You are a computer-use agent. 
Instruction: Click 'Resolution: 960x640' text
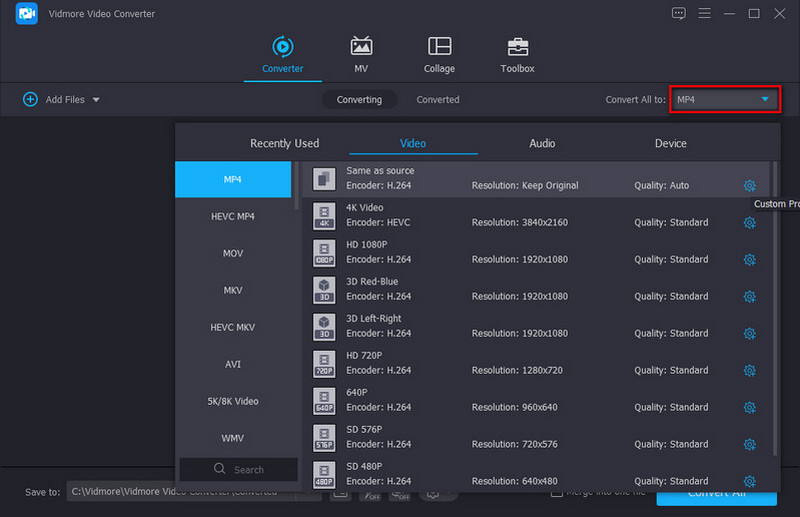[514, 407]
